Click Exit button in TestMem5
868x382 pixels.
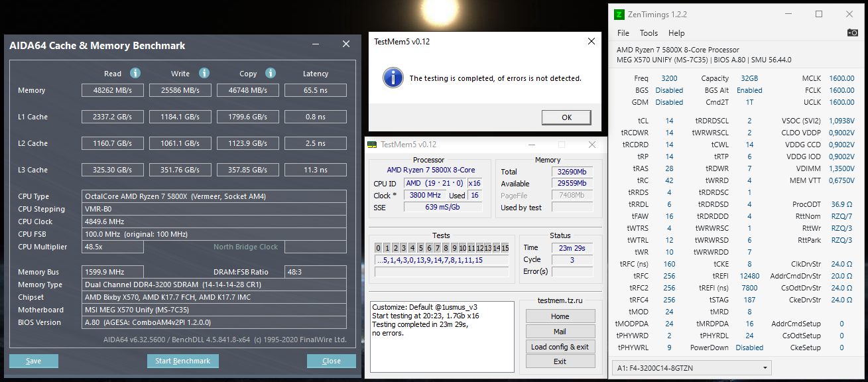[x=560, y=361]
